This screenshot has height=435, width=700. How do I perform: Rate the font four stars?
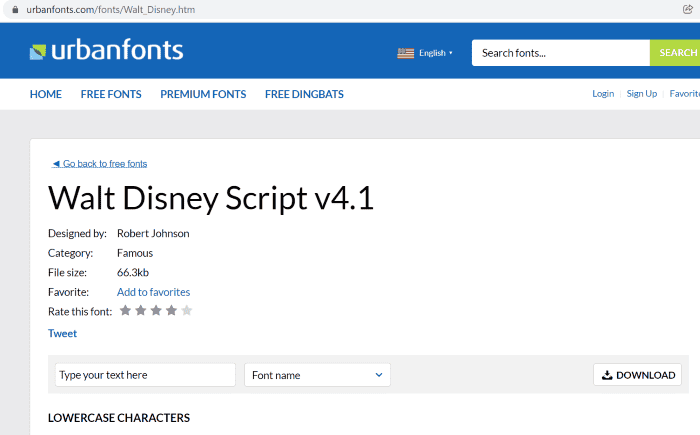171,310
